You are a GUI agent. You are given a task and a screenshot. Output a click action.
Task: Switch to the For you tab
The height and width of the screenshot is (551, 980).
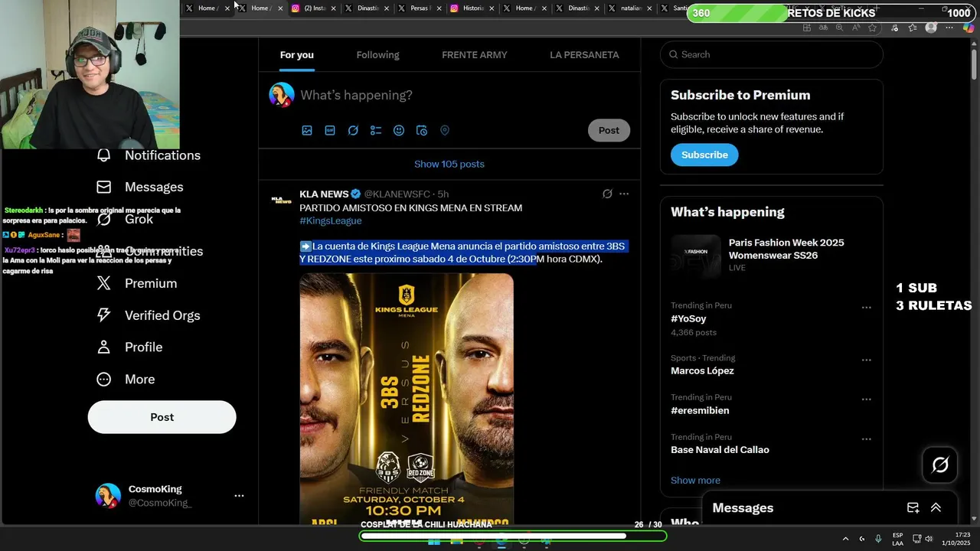pos(296,55)
